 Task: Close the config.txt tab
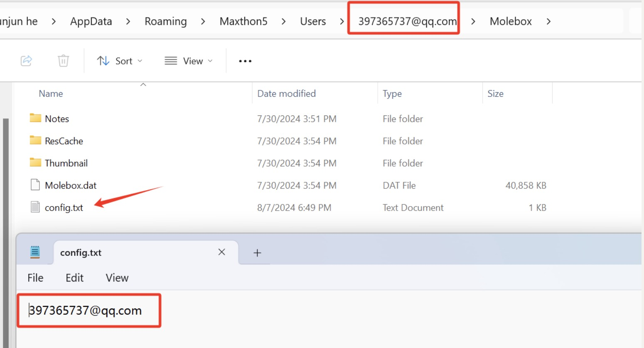(x=221, y=252)
